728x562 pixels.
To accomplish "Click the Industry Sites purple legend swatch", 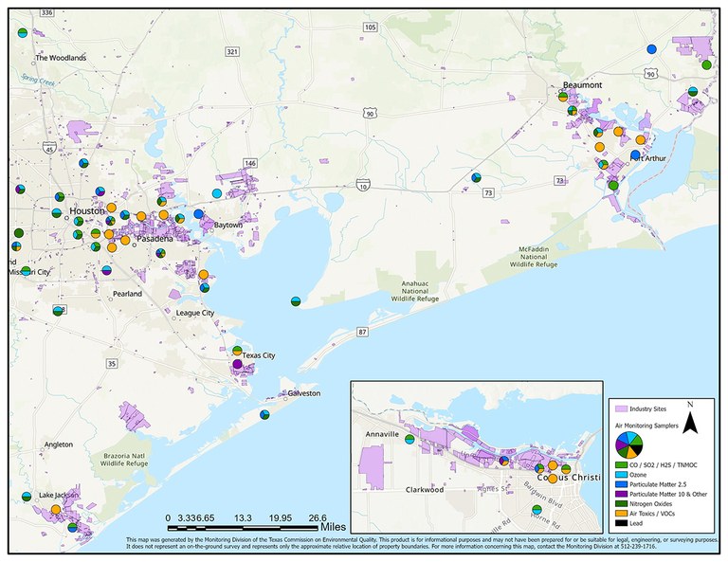I will coord(622,408).
